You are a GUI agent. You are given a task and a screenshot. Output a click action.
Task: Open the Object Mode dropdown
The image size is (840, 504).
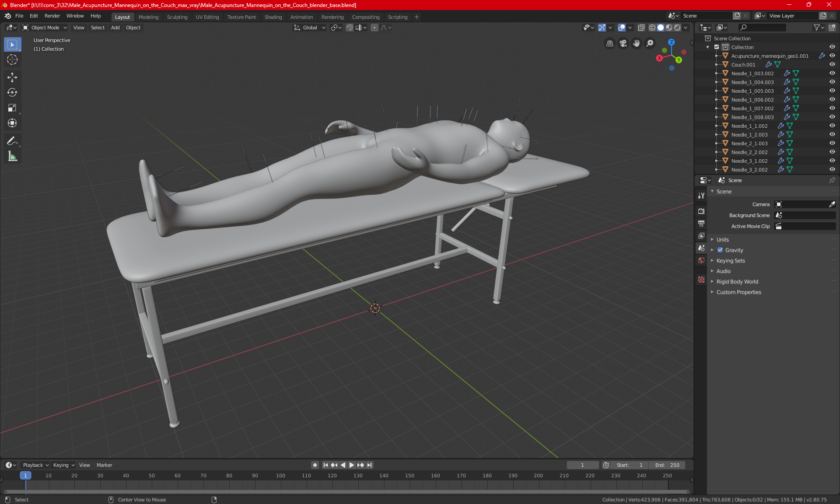[45, 28]
